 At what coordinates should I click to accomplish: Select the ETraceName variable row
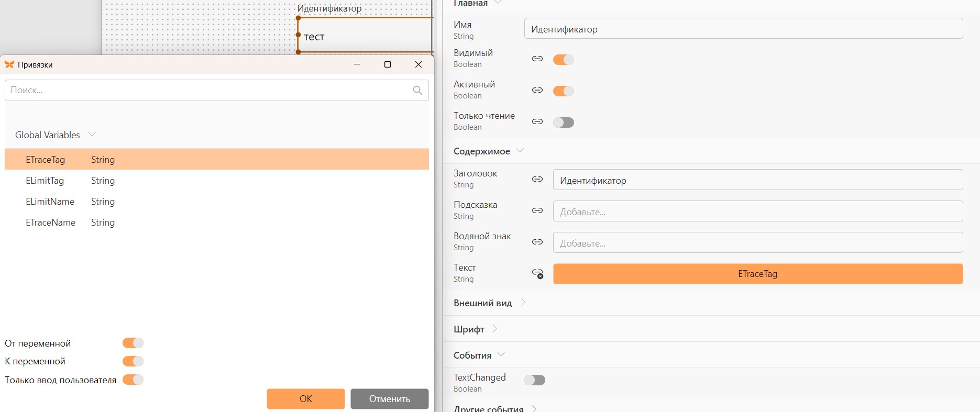tap(217, 222)
